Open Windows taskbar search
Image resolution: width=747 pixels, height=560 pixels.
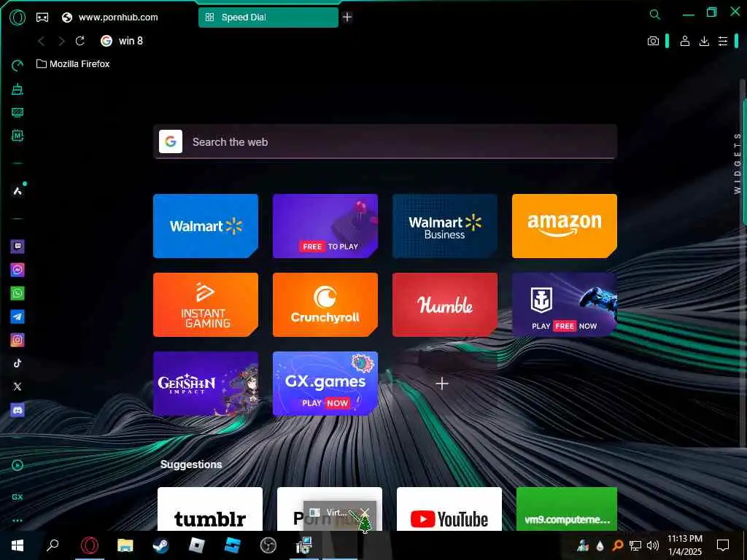coord(53,545)
